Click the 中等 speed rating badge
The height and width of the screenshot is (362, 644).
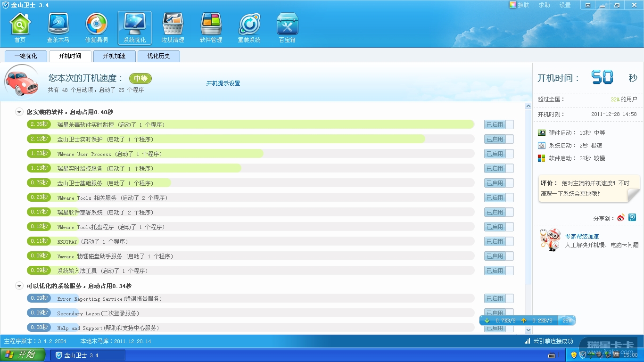pyautogui.click(x=140, y=79)
